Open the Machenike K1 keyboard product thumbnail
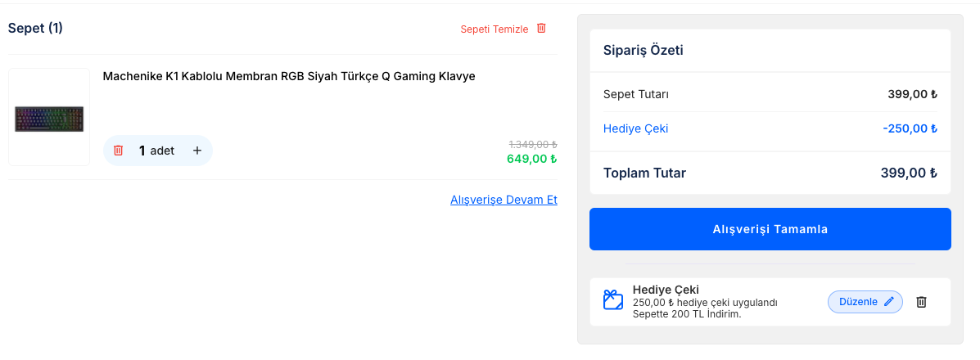Viewport: 980px width, 360px height. (49, 118)
